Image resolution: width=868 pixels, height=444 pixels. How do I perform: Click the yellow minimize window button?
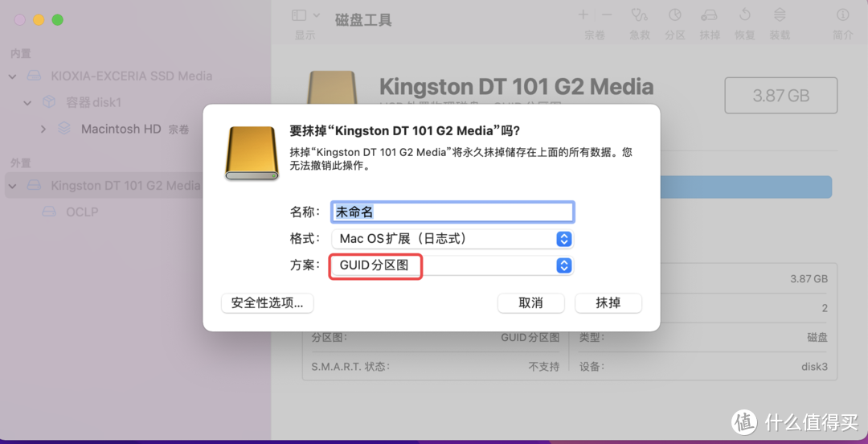(39, 20)
